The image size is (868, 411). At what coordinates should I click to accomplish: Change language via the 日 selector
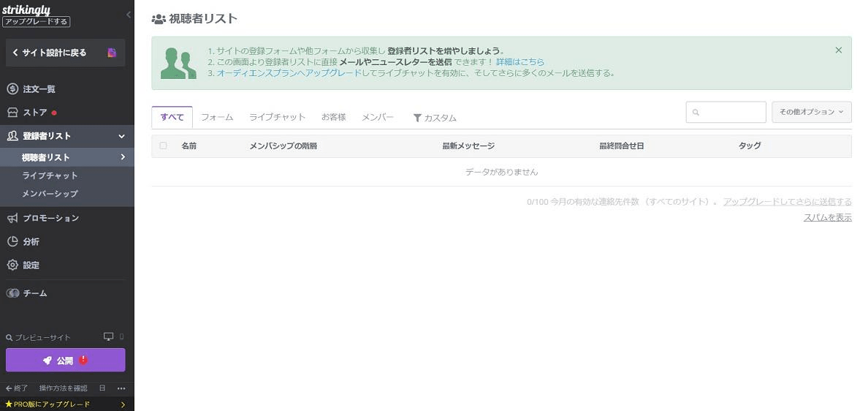click(102, 388)
